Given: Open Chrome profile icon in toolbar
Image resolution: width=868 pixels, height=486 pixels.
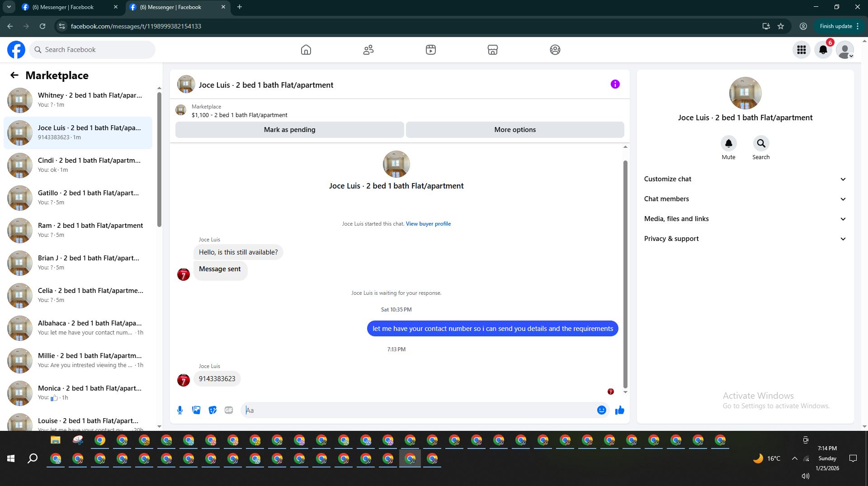Looking at the screenshot, I should click(803, 26).
